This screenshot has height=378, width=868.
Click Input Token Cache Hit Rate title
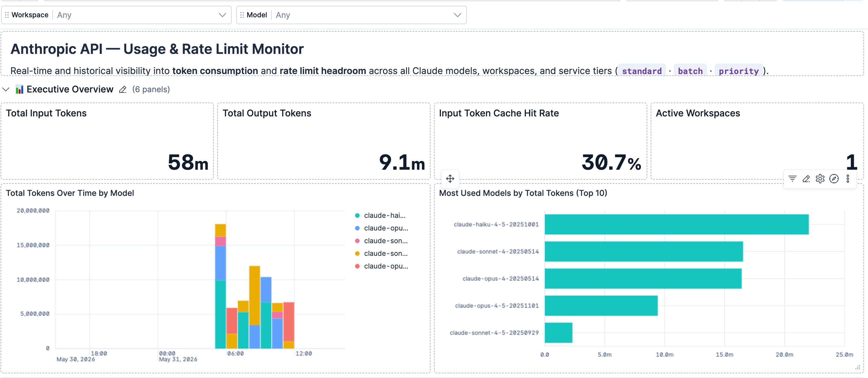coord(499,113)
